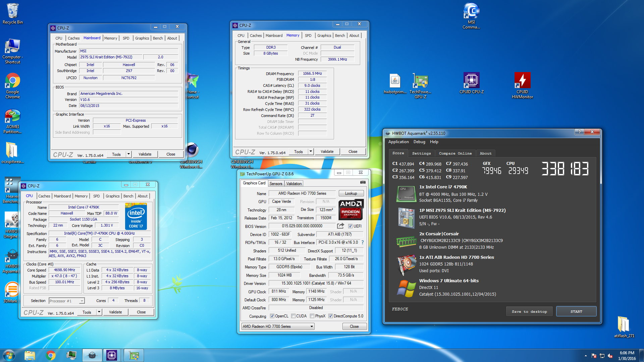The width and height of the screenshot is (644, 362).
Task: Switch to HWBOT Aquamark taskbar button
Action: (92, 355)
